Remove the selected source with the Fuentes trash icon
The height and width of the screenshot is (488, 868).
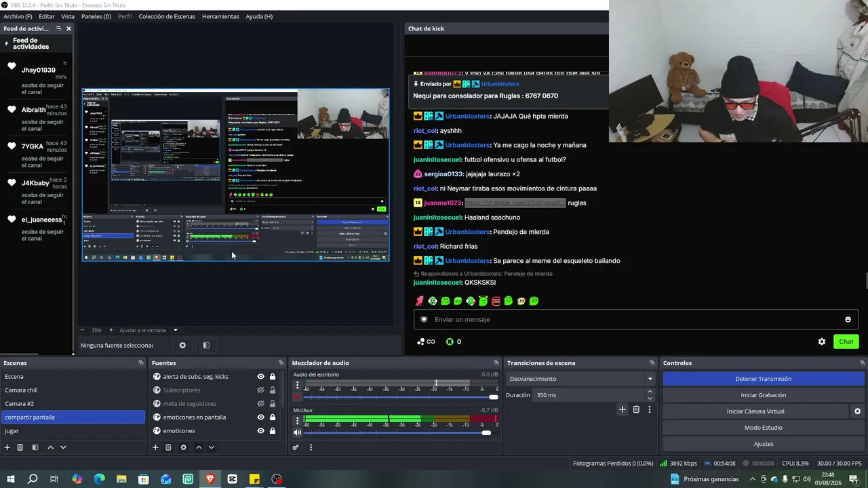coord(168,447)
